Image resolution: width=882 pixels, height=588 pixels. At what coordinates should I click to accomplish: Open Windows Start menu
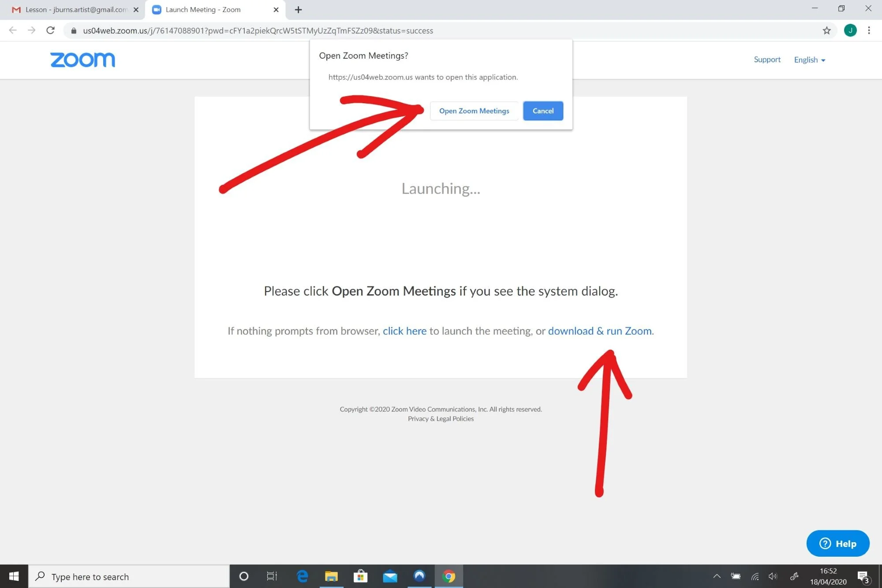point(14,576)
